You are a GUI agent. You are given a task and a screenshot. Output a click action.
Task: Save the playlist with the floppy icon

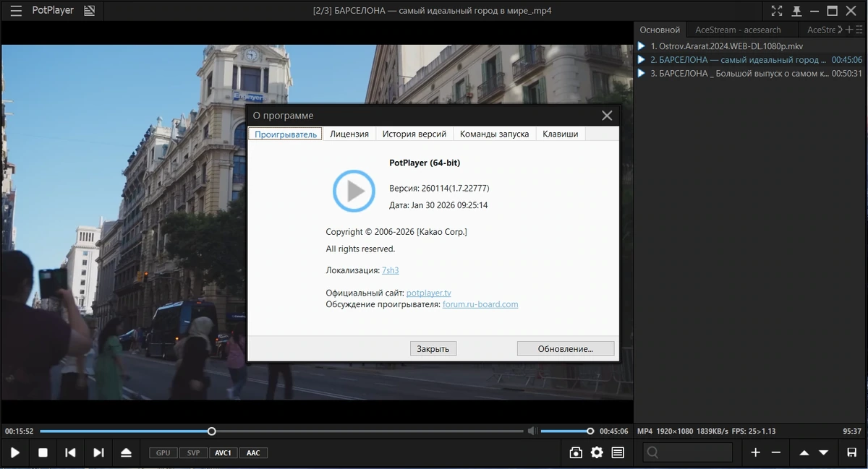(x=851, y=452)
